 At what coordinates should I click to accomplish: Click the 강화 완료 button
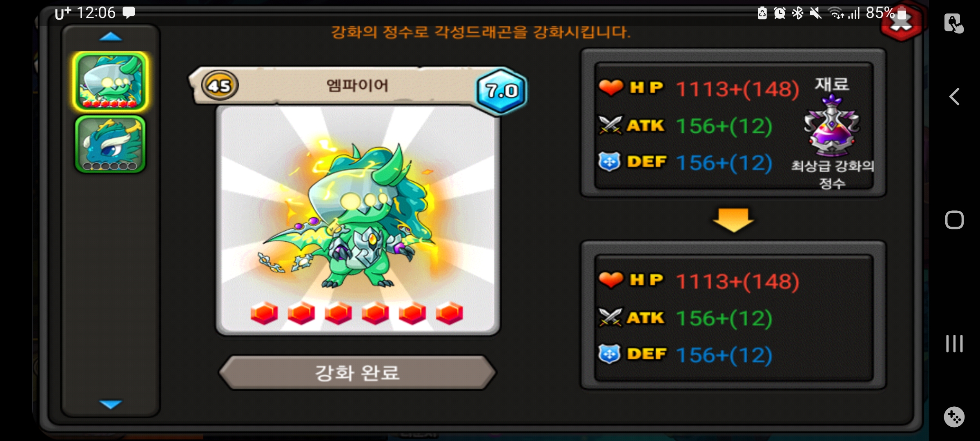pos(358,372)
